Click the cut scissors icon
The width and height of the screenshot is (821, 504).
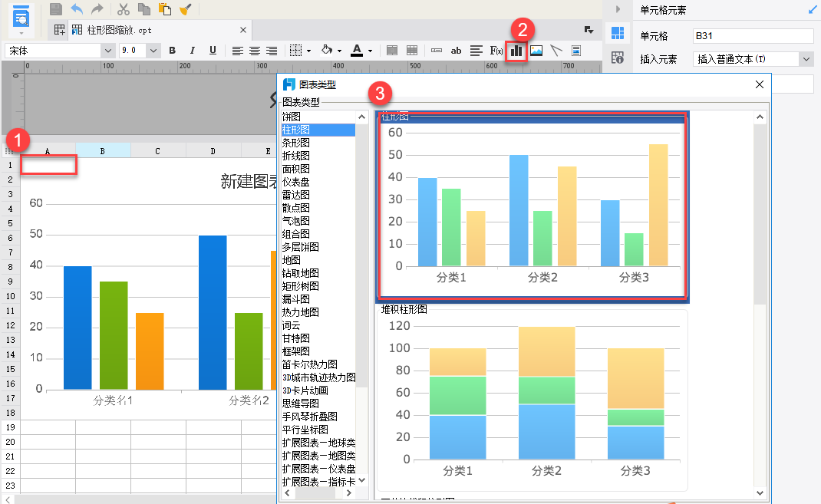(x=123, y=9)
